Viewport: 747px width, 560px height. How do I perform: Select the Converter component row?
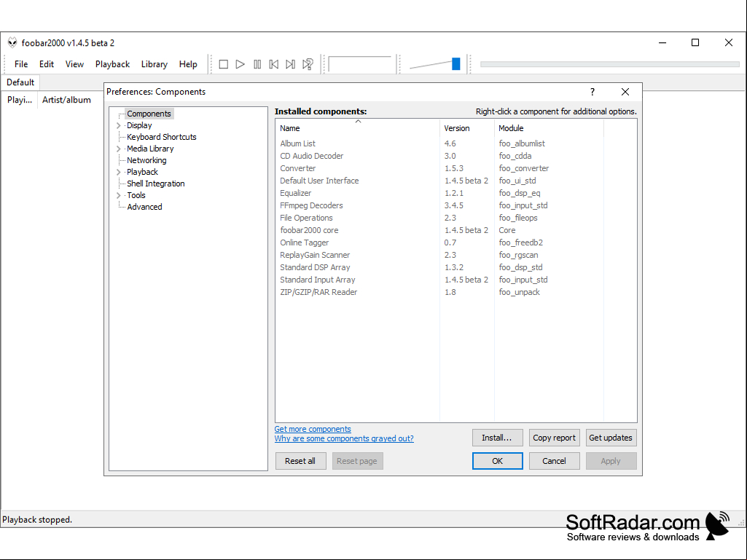(x=456, y=168)
